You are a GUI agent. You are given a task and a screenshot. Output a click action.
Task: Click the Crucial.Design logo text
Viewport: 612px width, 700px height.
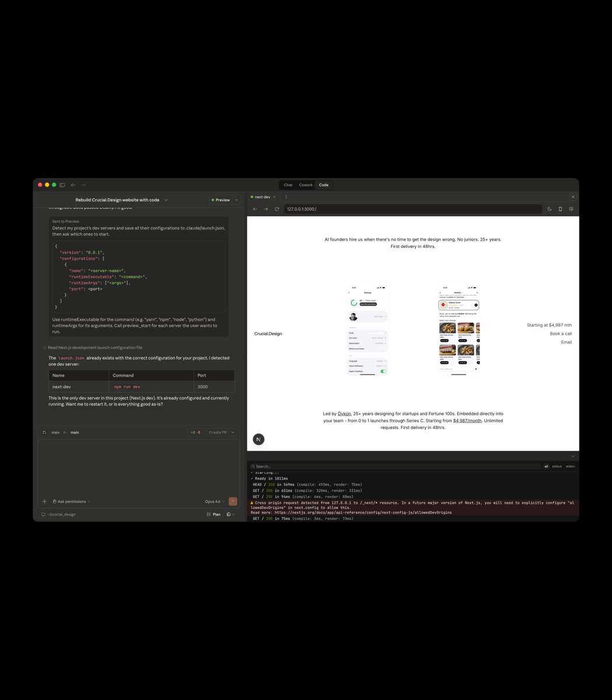[268, 334]
